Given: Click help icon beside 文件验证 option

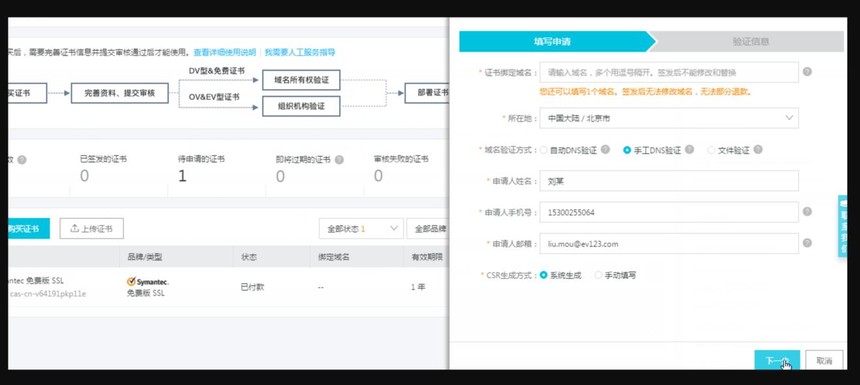Looking at the screenshot, I should coord(757,149).
